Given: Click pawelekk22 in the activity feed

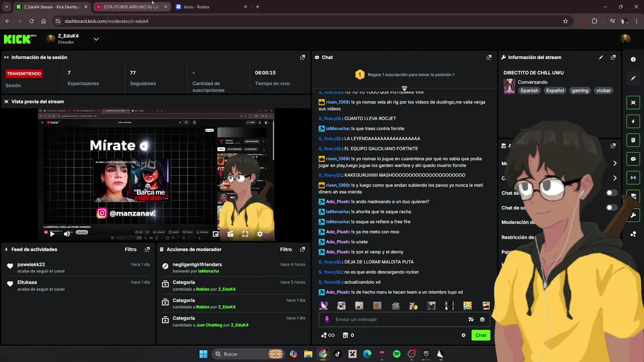Looking at the screenshot, I should click(x=31, y=264).
